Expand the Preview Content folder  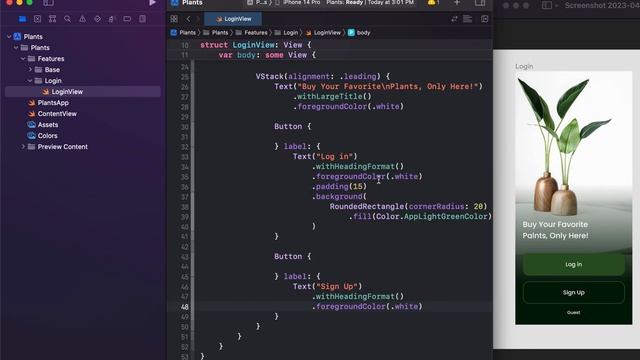pos(23,147)
